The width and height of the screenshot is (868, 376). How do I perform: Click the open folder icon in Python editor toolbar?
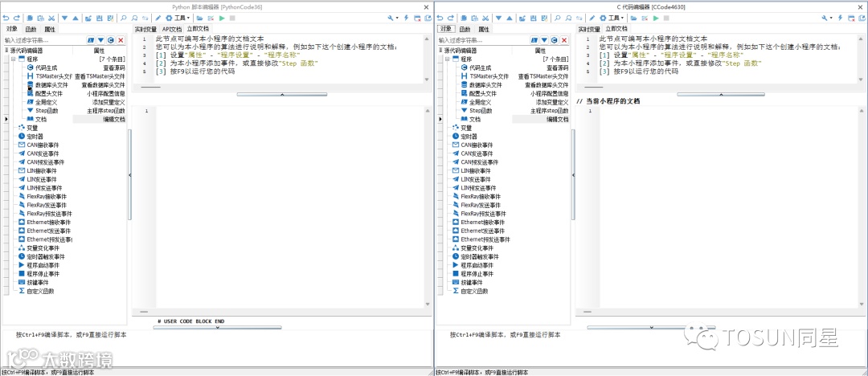pyautogui.click(x=199, y=18)
